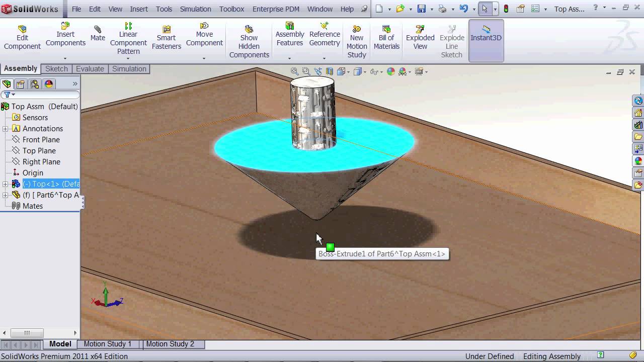Open Appearances tab in task pane
644x362 pixels.
[x=638, y=161]
